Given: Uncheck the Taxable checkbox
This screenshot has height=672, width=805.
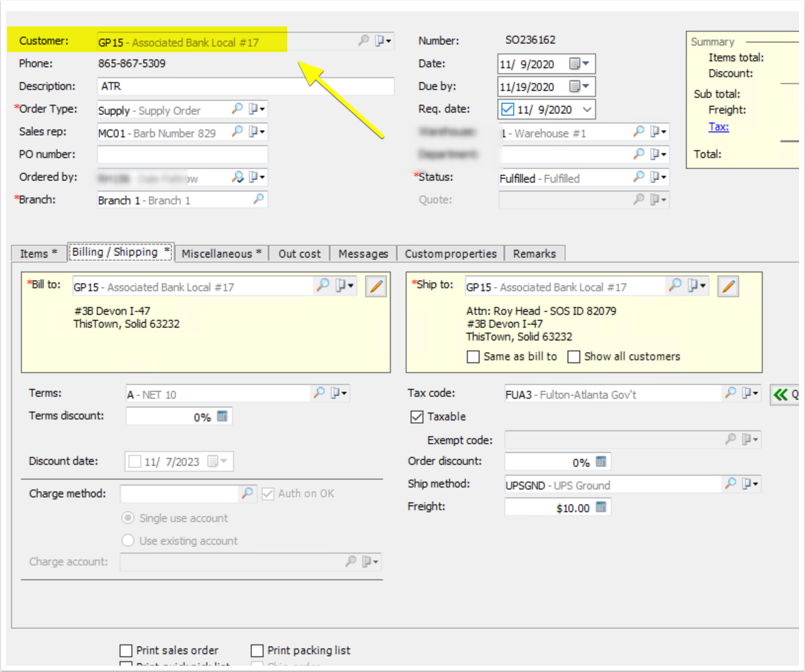Looking at the screenshot, I should (x=417, y=417).
